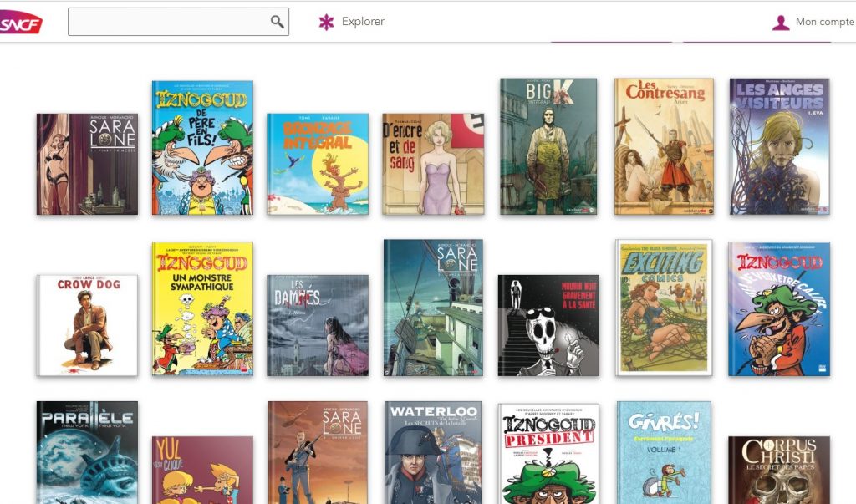Focus the search text field
The height and width of the screenshot is (504, 856).
pyautogui.click(x=167, y=22)
